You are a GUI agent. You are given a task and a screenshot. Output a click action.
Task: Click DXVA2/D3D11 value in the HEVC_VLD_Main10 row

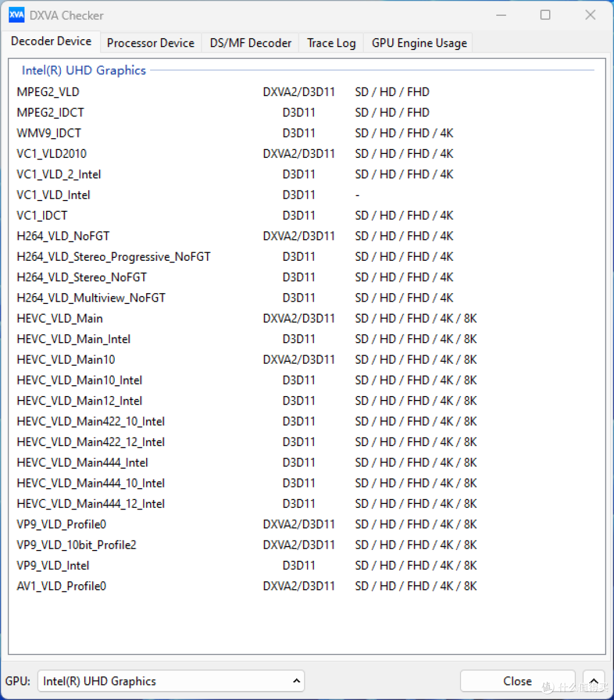pos(299,360)
